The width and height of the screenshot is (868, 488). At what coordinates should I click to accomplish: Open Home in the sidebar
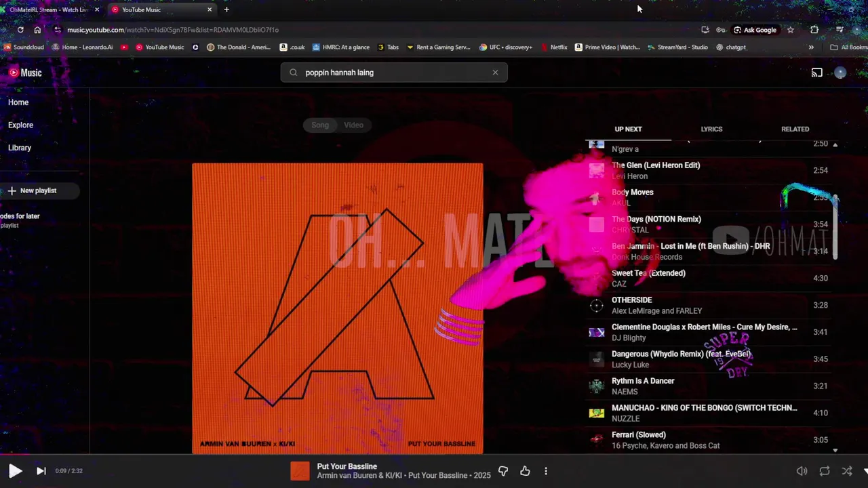[18, 102]
